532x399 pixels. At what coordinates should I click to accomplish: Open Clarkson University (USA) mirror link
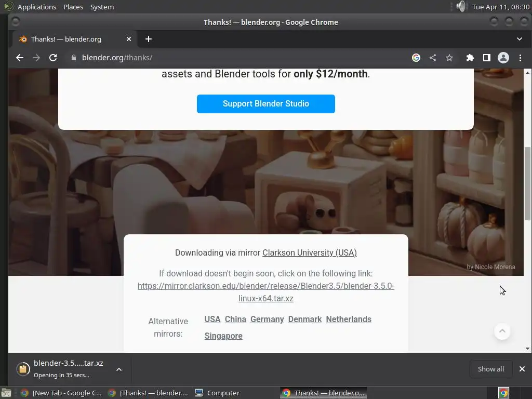point(310,253)
